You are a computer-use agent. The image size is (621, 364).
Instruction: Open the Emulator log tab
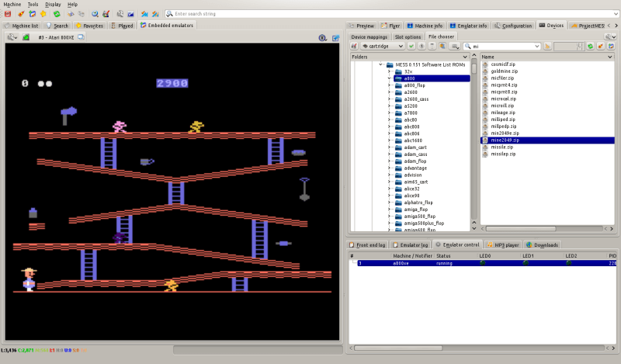click(411, 245)
